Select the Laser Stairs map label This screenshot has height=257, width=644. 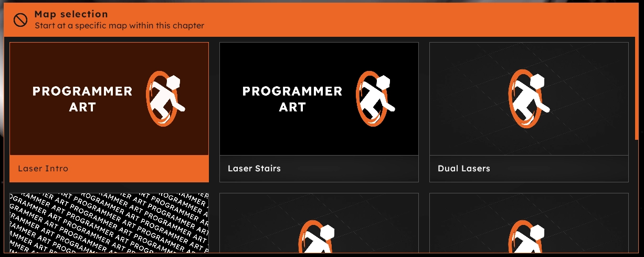254,169
